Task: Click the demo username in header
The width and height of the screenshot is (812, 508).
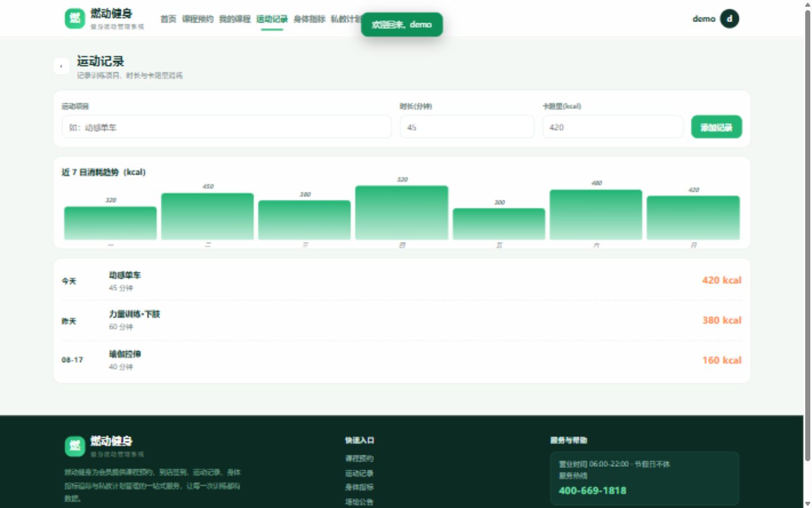Action: [704, 19]
